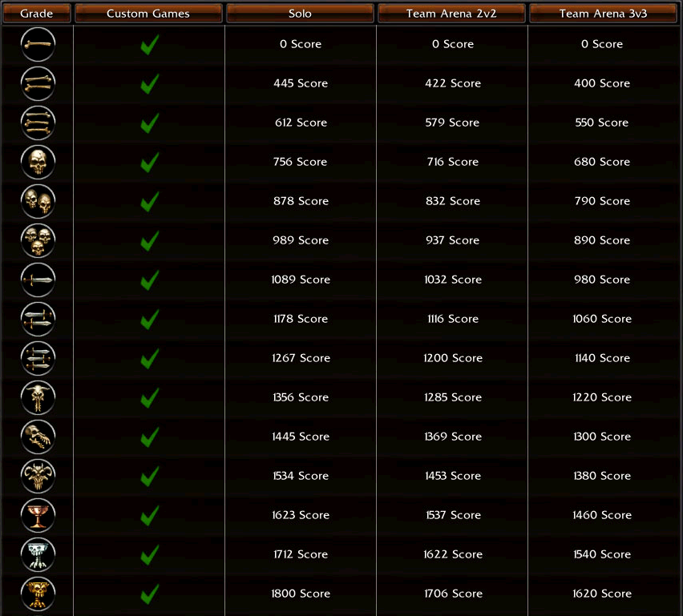Select the Team Arena 3v3 header
Viewport: 683px width, 616px height.
point(602,14)
